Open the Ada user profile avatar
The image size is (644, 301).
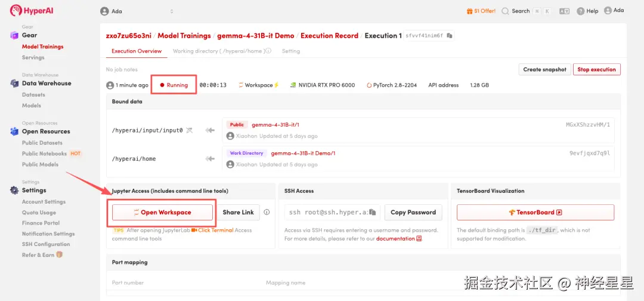pos(614,11)
